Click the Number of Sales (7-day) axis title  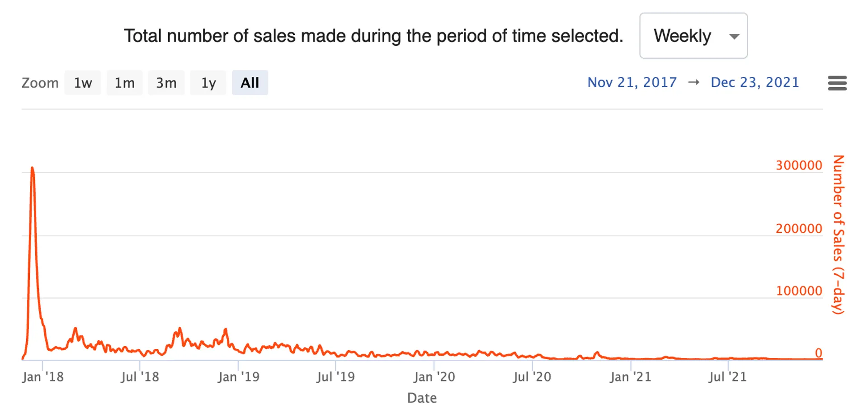[839, 235]
